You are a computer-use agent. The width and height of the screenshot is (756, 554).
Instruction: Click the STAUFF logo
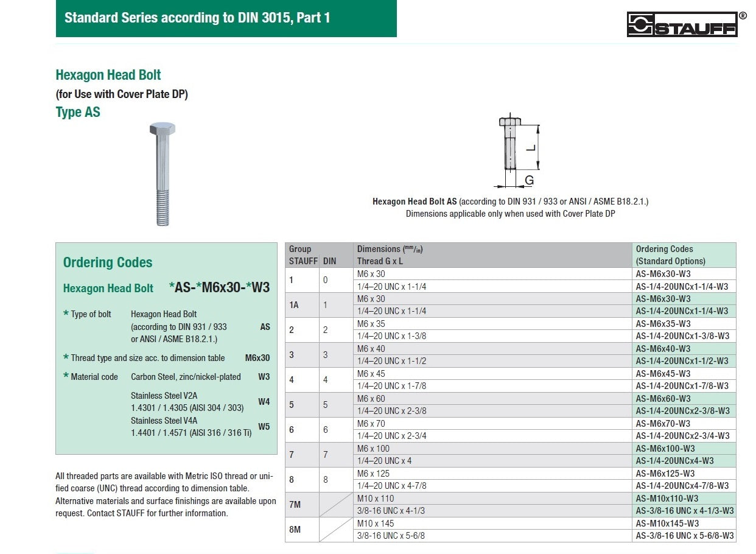coord(682,25)
